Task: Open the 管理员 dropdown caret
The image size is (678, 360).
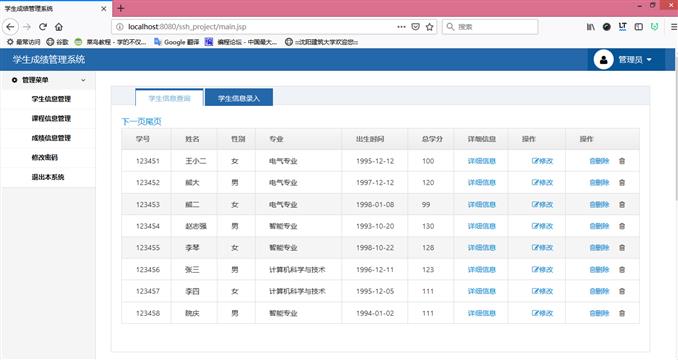Action: (649, 60)
